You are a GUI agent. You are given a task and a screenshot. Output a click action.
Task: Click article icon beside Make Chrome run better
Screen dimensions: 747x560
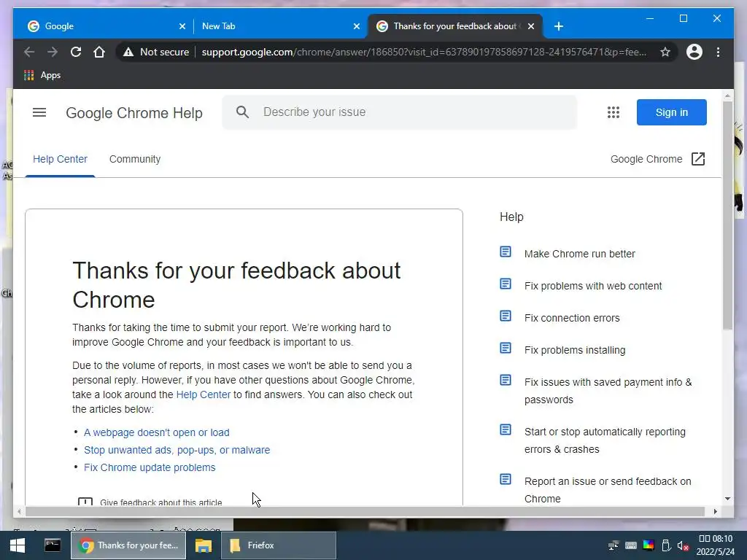pyautogui.click(x=506, y=252)
